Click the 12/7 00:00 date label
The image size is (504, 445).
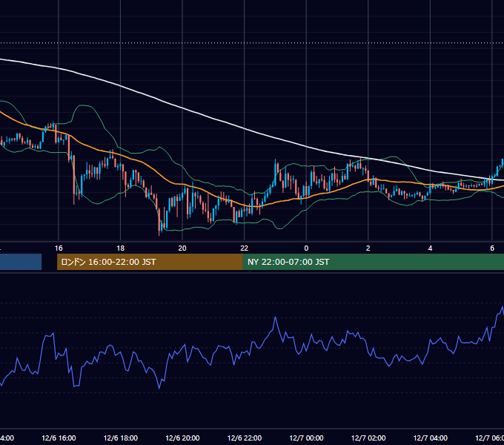click(306, 438)
